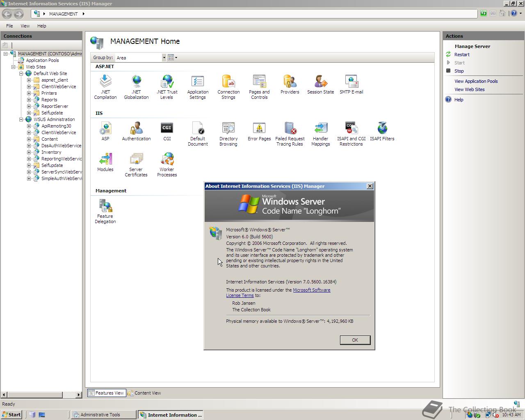Open Worker Processes feature
This screenshot has width=525, height=420.
pos(167,164)
